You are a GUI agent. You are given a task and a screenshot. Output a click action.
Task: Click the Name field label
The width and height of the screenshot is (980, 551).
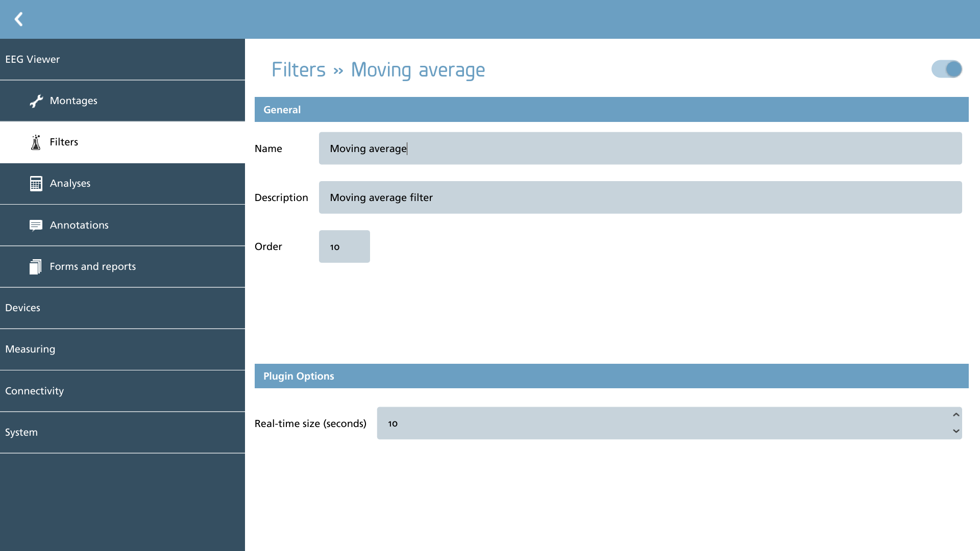(268, 148)
